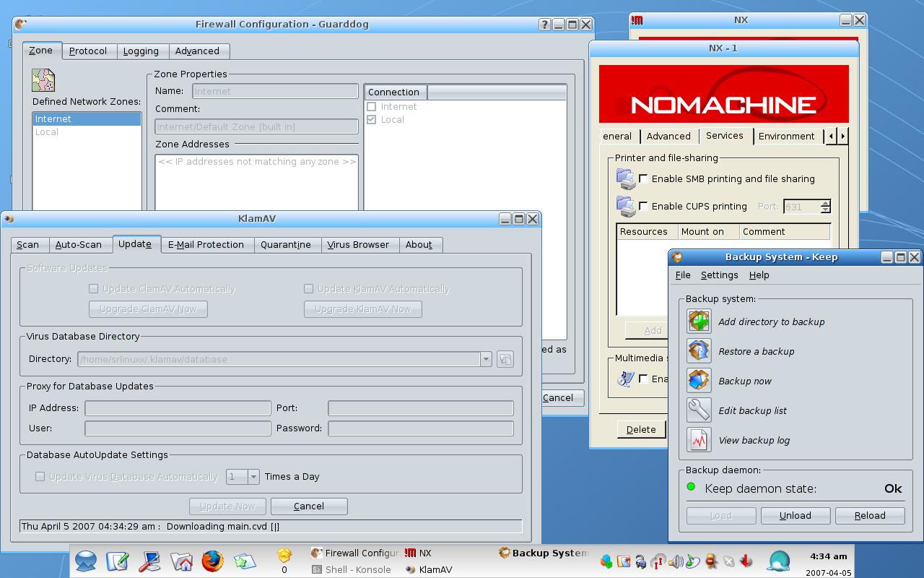Open the Scan tab in KlamAV
The image size is (924, 578).
pyautogui.click(x=28, y=245)
